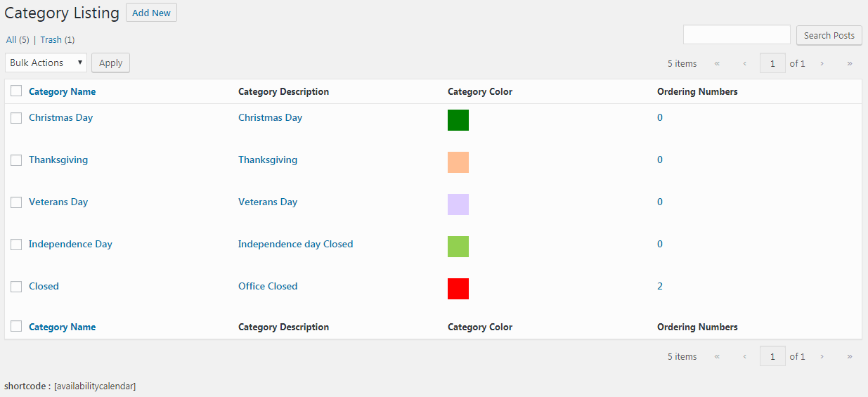Tick the checkbox for Christmas Day
The image size is (868, 397).
point(16,118)
